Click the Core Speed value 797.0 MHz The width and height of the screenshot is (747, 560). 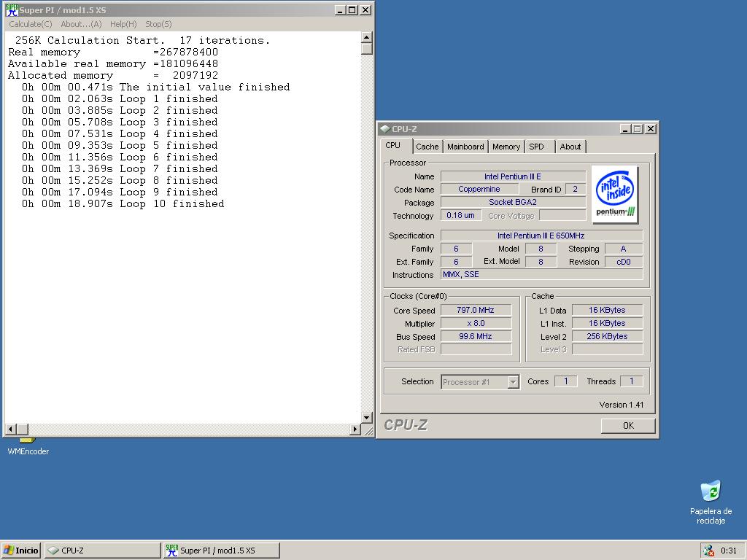476,310
